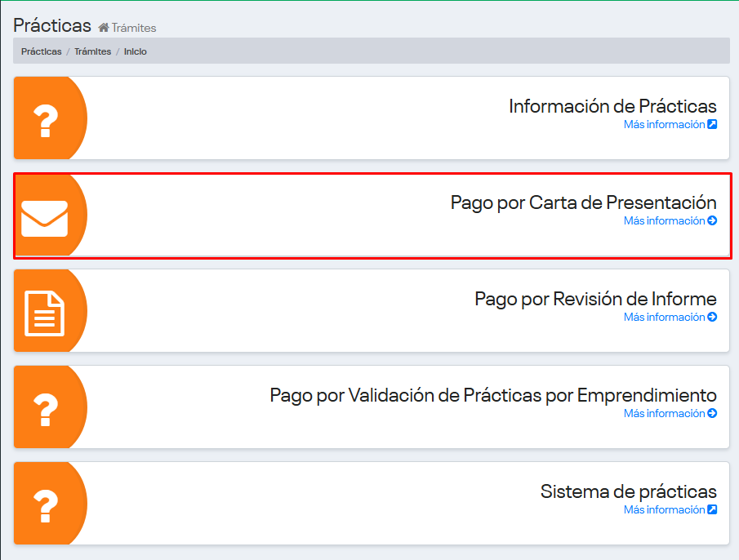The width and height of the screenshot is (739, 560).
Task: Click Más información under Validación de Prácticas por Emprendimiento
Action: coord(664,414)
